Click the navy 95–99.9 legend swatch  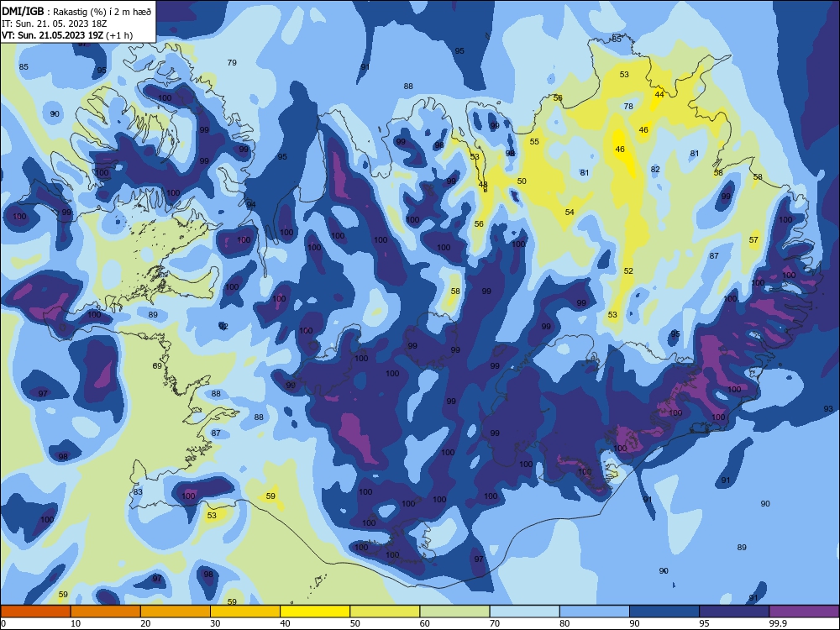734,612
